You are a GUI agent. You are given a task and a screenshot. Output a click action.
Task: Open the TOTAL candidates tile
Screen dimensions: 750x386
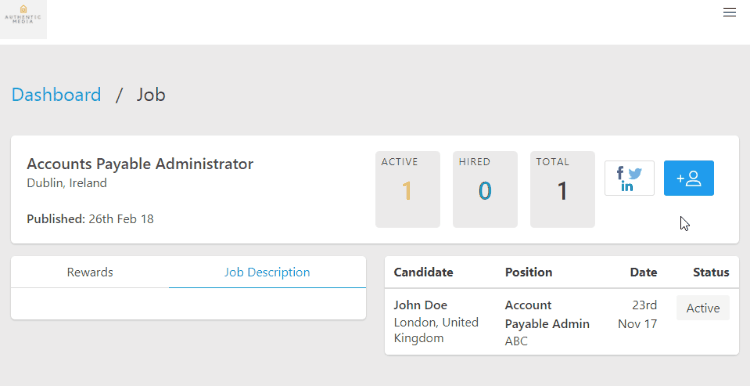tap(562, 189)
